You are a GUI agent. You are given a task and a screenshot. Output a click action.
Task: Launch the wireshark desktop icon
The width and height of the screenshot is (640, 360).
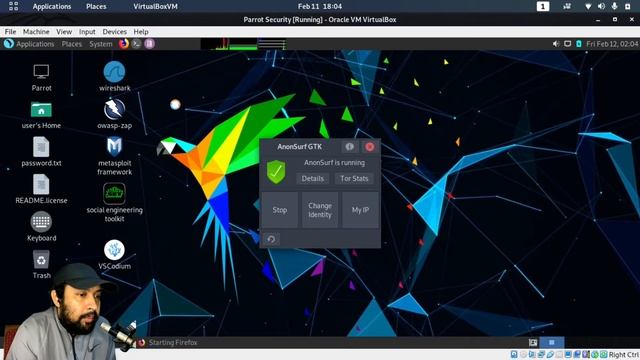click(x=114, y=72)
